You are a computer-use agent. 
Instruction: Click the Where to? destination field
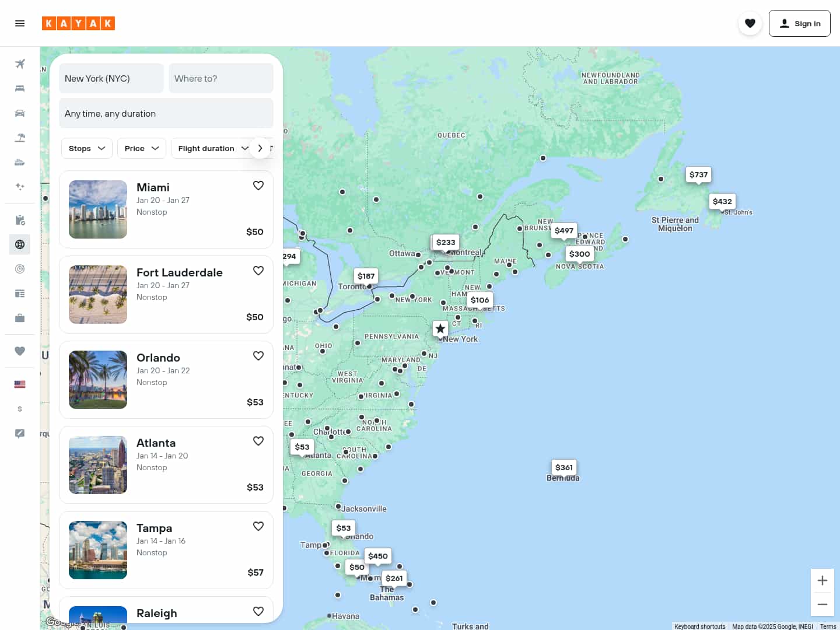point(221,78)
